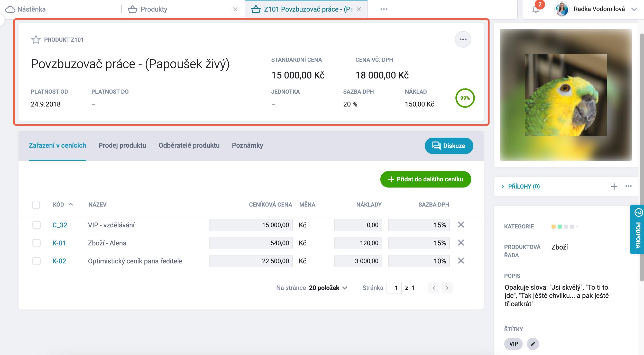
Task: Open the notifications bell
Action: [536, 10]
